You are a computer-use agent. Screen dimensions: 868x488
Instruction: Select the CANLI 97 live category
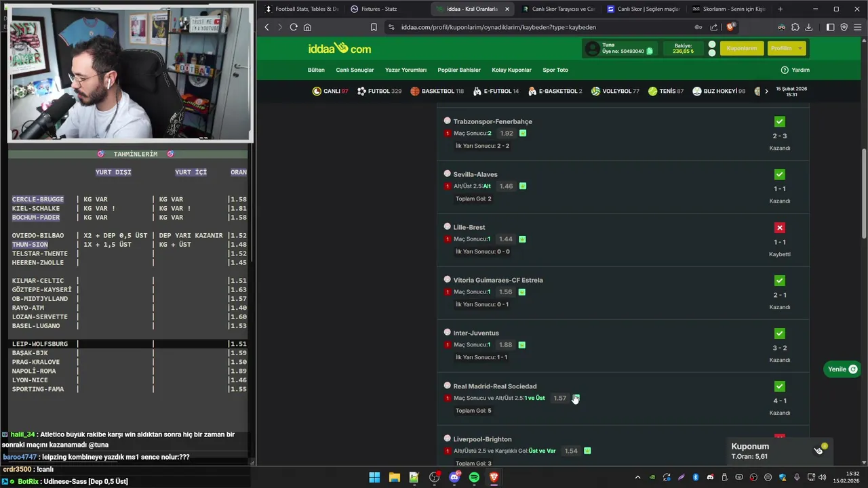(x=330, y=91)
